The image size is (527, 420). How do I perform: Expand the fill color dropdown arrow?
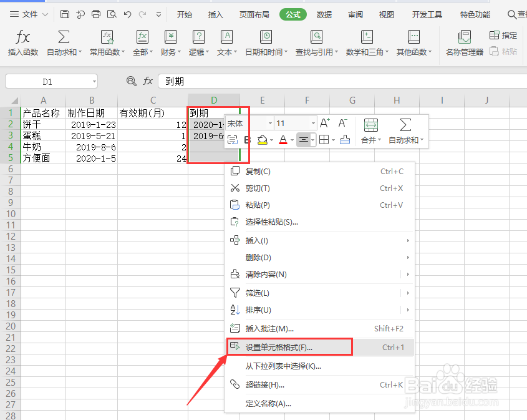[x=271, y=140]
